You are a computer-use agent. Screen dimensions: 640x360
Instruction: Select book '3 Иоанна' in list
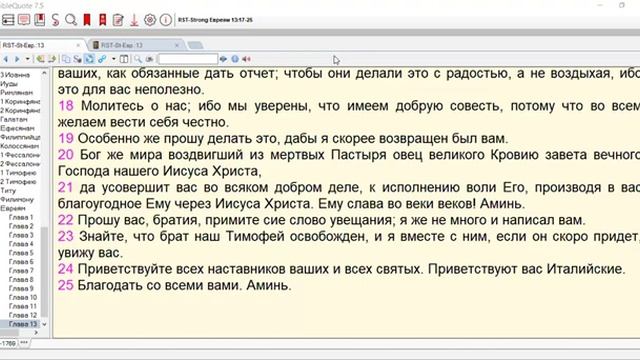point(15,75)
